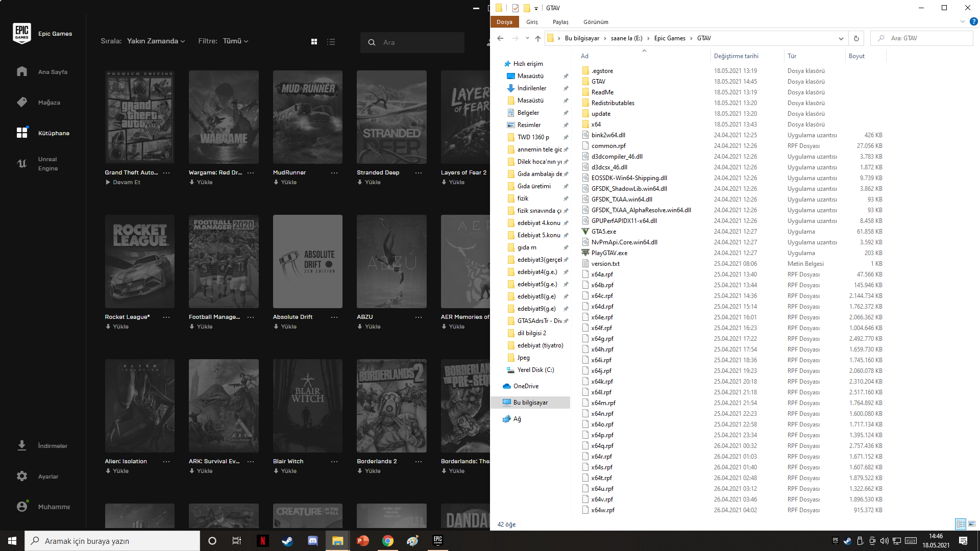Refresh the GTAV folder view
The image size is (980, 551).
point(856,38)
